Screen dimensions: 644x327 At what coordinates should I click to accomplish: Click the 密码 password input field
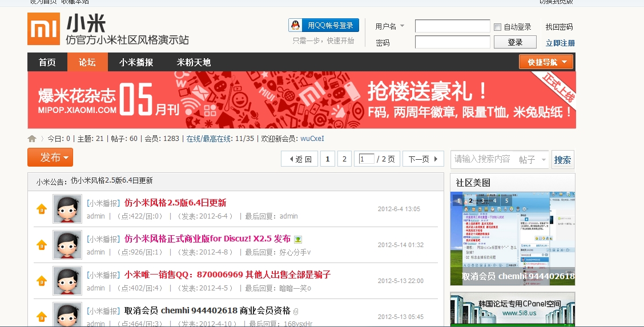point(453,42)
